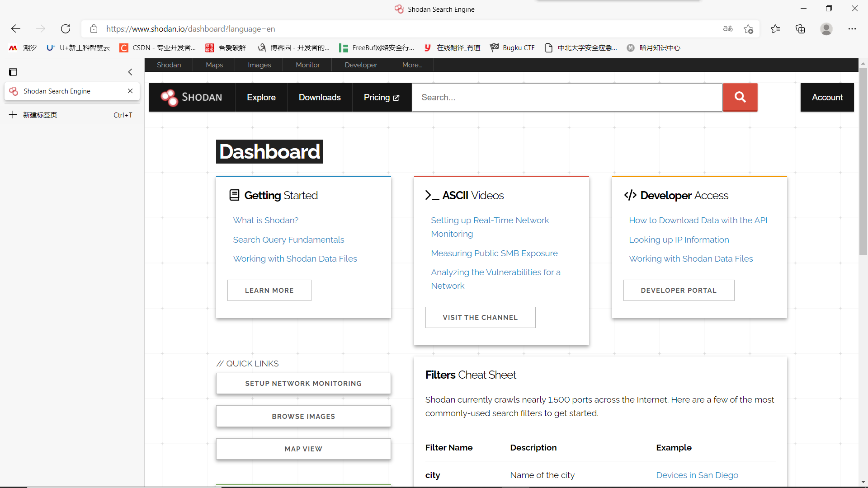Viewport: 868px width, 488px height.
Task: Click SETUP NETWORK MONITORING quick link
Action: (303, 383)
